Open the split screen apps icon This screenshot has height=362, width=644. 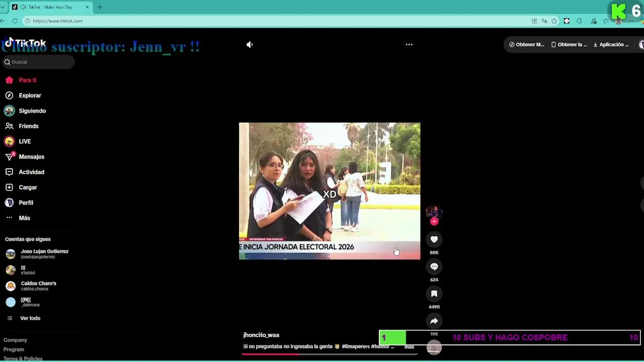(x=534, y=21)
